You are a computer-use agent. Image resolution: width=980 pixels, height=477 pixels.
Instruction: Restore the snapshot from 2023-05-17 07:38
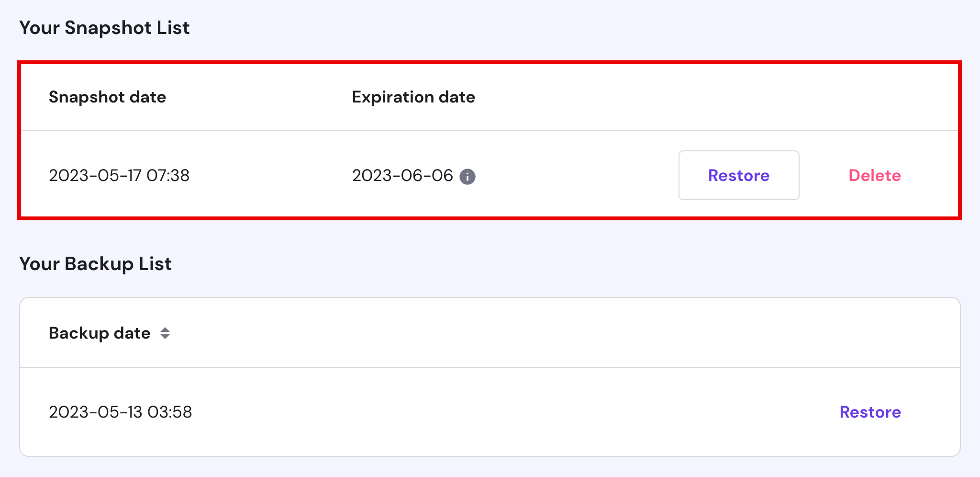click(x=738, y=176)
